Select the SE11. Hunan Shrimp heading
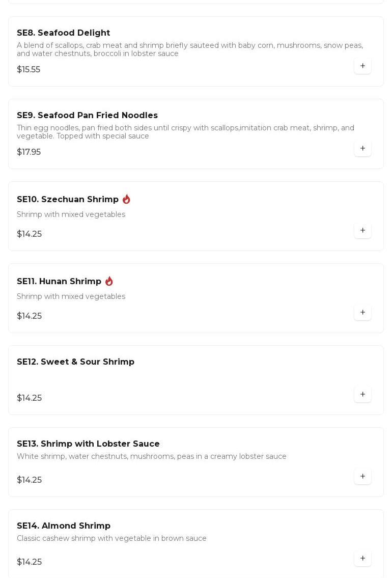This screenshot has height=578, width=392. pyautogui.click(x=59, y=282)
